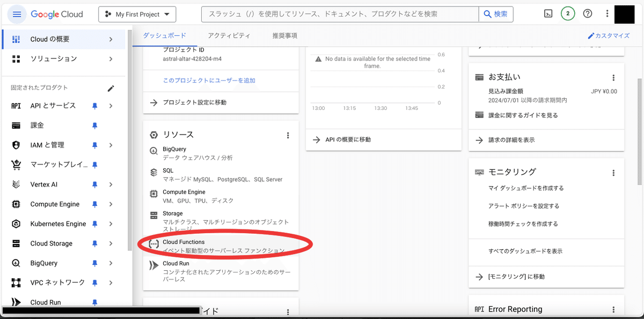Click VPC ネットワーク sidebar icon
This screenshot has width=644, height=319.
[16, 283]
